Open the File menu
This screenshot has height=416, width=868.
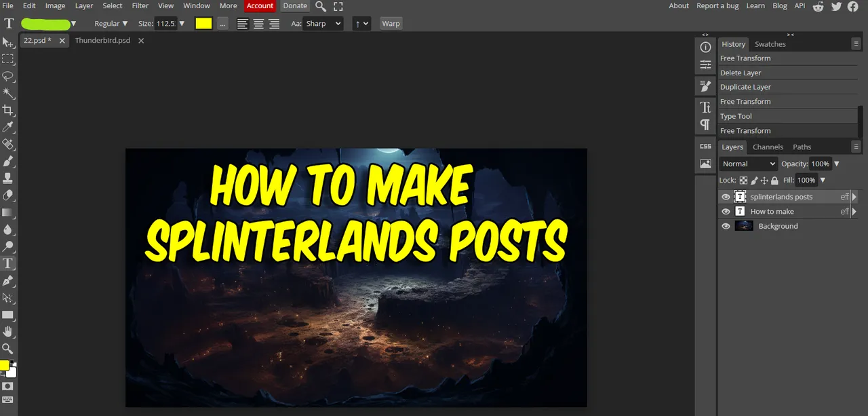click(8, 6)
